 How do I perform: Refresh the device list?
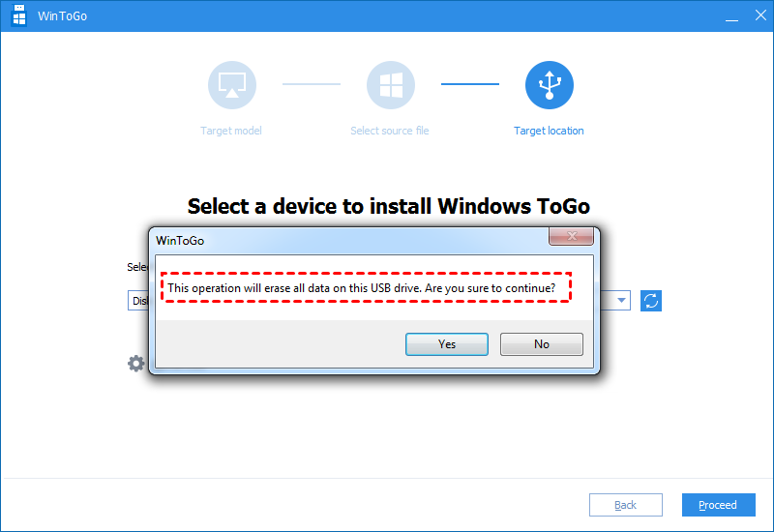(x=651, y=301)
